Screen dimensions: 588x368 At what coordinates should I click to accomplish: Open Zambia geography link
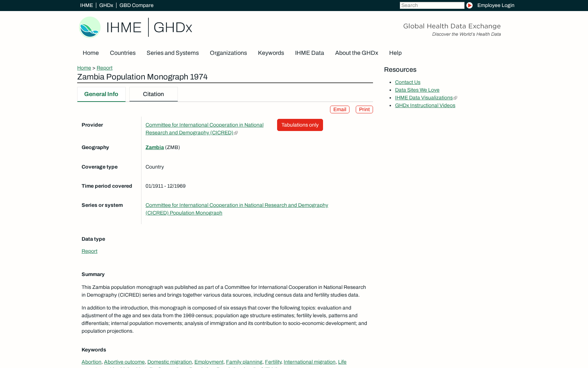[x=155, y=147]
